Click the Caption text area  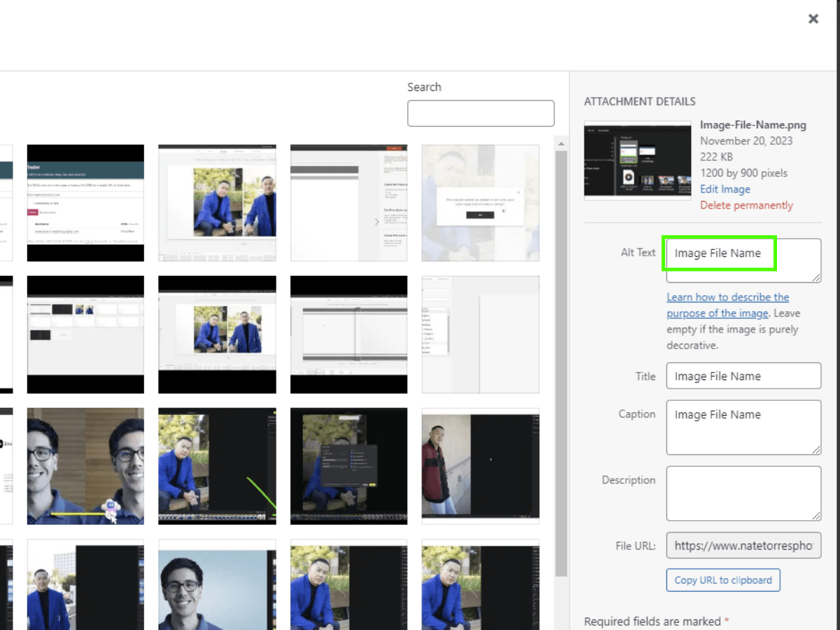(x=743, y=427)
